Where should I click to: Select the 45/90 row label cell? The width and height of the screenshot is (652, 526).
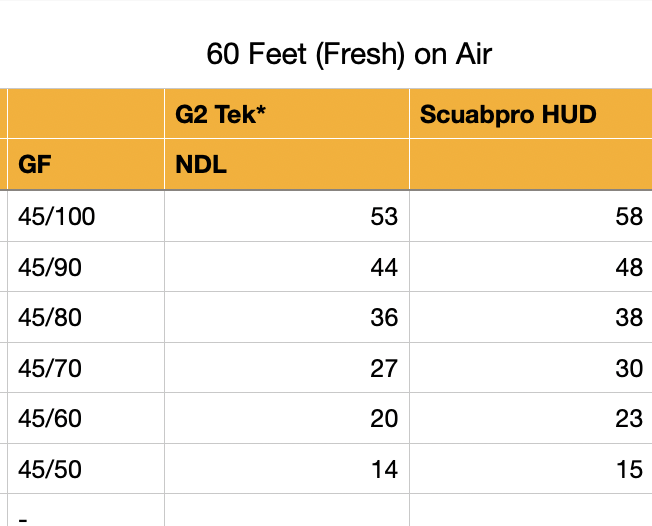[86, 267]
